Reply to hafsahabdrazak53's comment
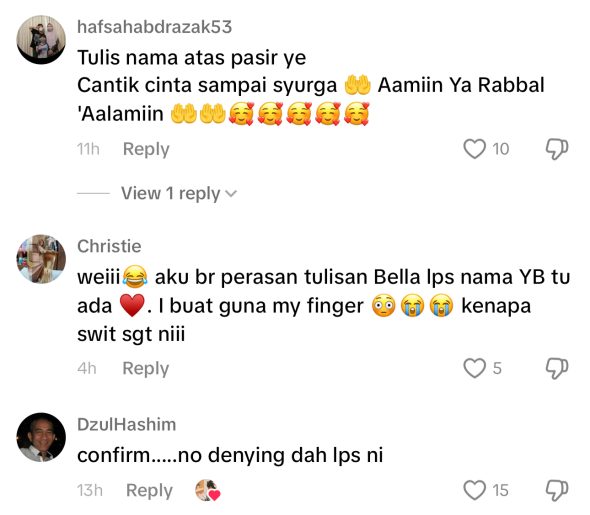This screenshot has width=590, height=515. [x=146, y=149]
